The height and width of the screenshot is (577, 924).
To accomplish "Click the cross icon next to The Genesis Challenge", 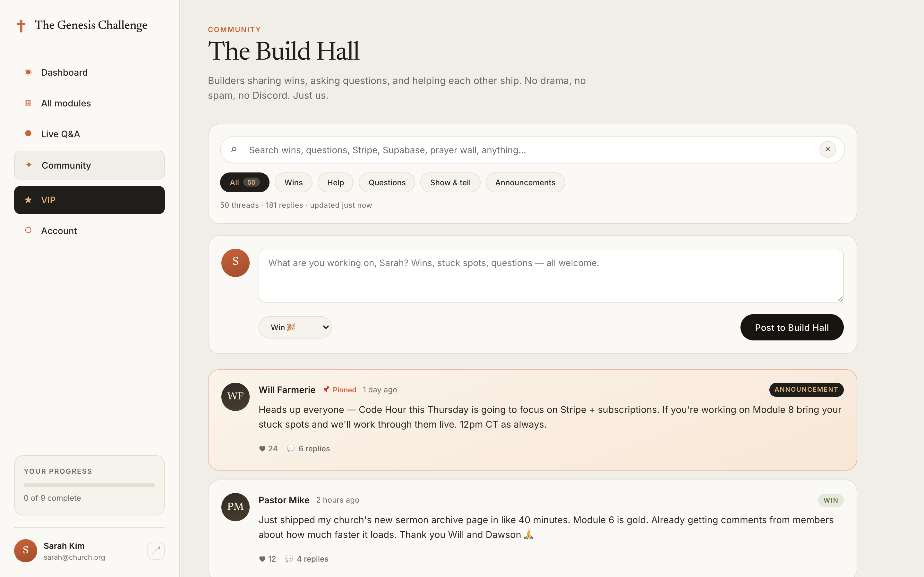I will 21,25.
